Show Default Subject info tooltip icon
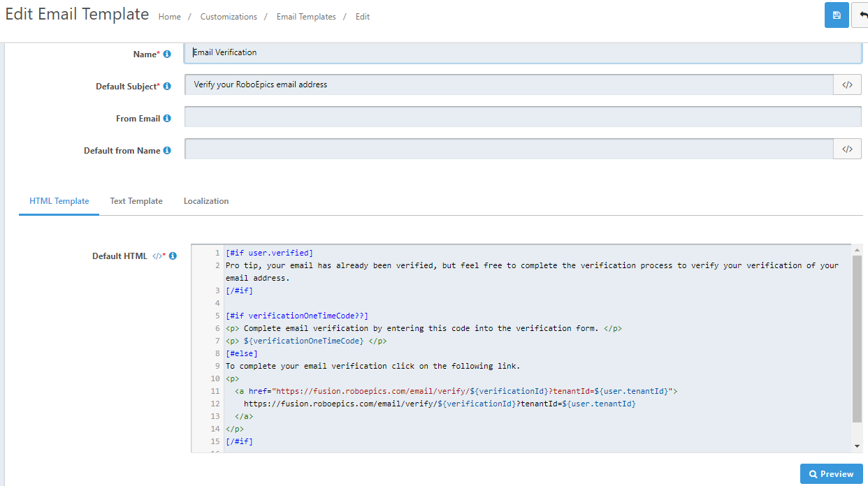Image resolution: width=868 pixels, height=486 pixels. [x=167, y=86]
